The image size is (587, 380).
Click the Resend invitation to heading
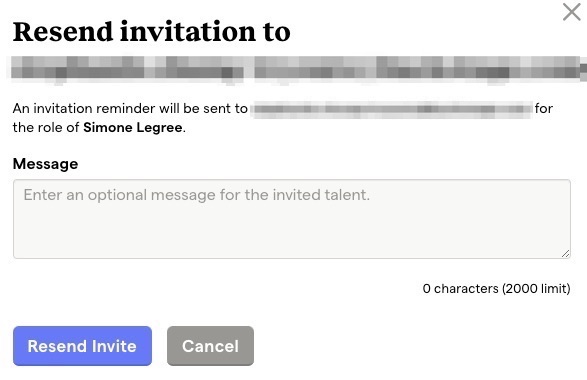click(x=152, y=31)
